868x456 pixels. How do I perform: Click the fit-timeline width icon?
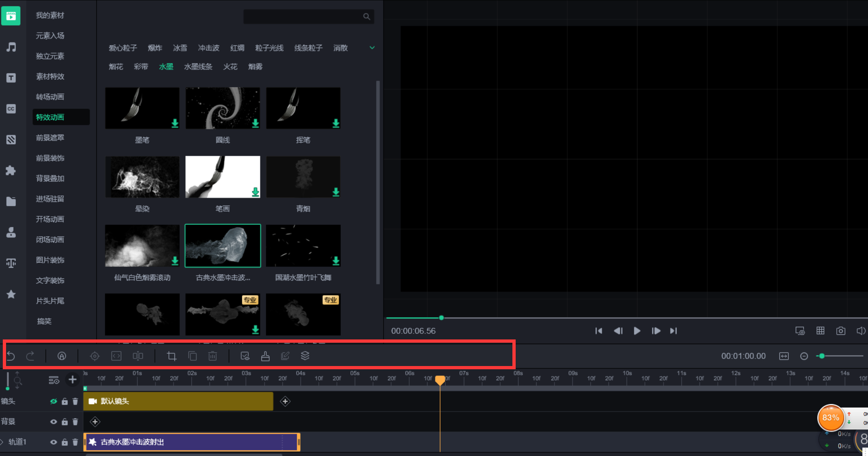(784, 356)
